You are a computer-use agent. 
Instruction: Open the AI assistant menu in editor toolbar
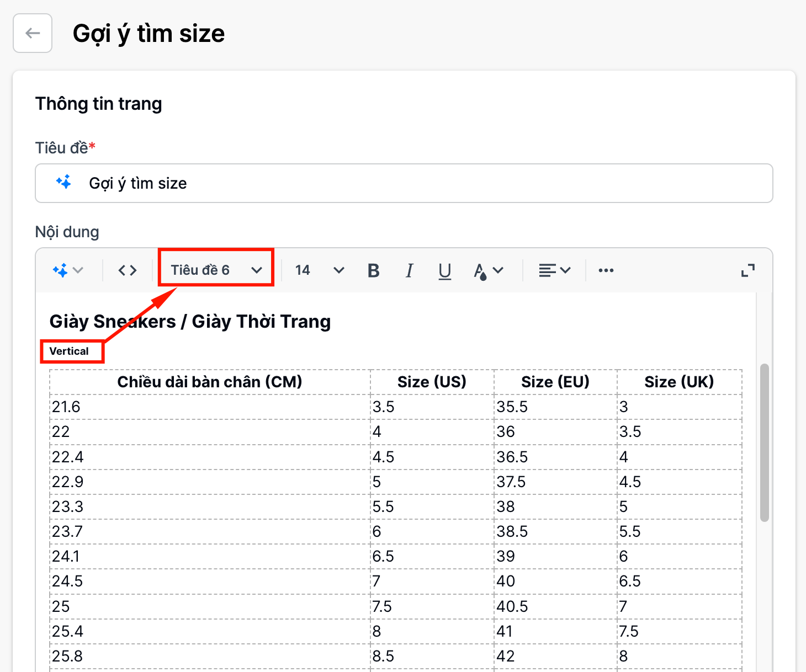pyautogui.click(x=67, y=270)
